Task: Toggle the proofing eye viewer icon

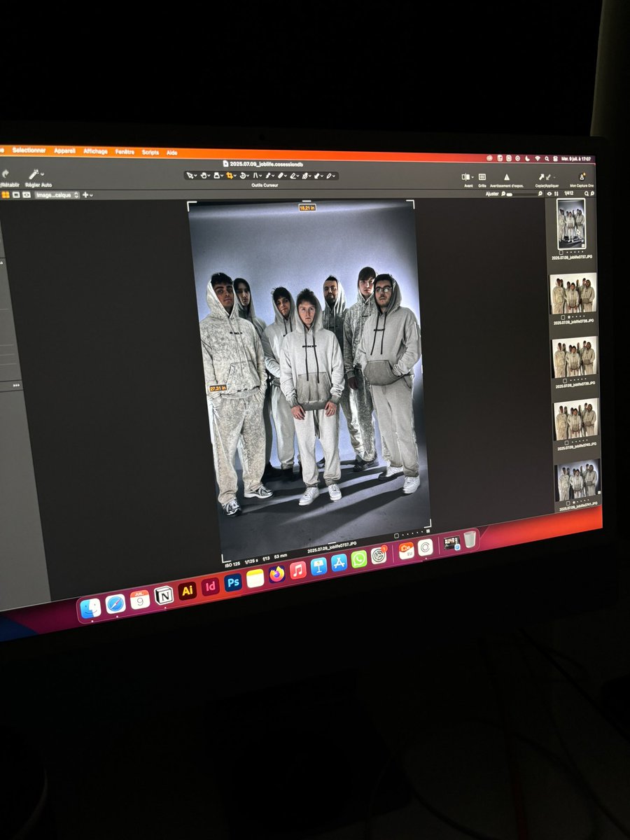Action: [27, 195]
